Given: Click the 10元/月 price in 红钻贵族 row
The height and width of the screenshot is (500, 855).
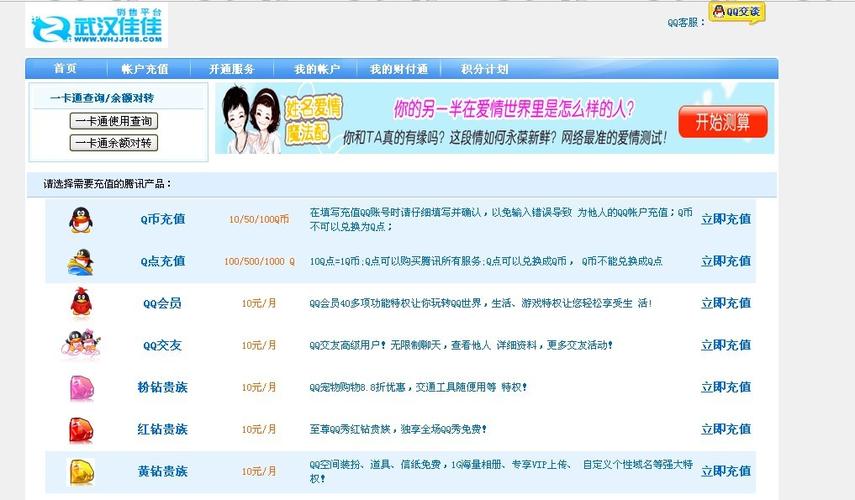Looking at the screenshot, I should (x=259, y=429).
